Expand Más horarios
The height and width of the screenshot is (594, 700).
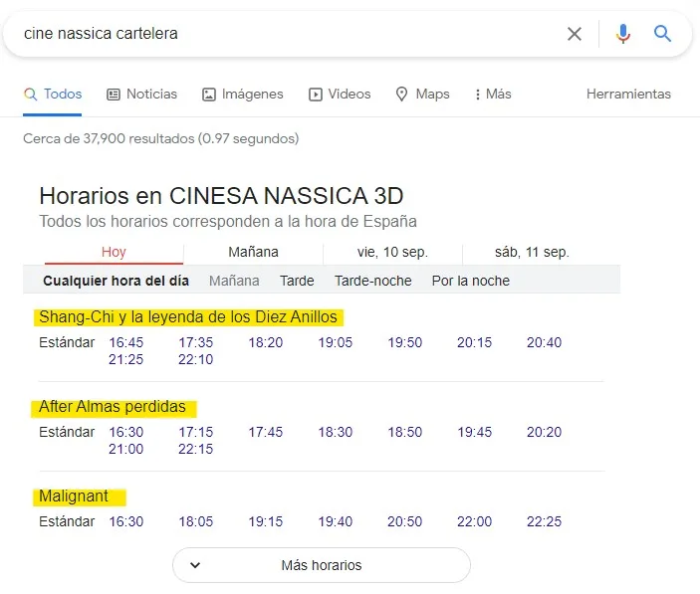[x=322, y=565]
